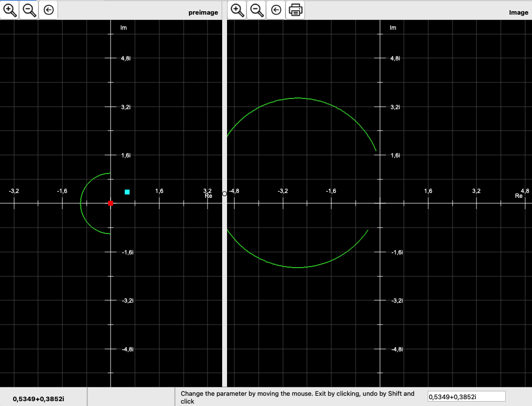Click the upper green arc in Image plot
This screenshot has width=532, height=406.
tap(298, 98)
